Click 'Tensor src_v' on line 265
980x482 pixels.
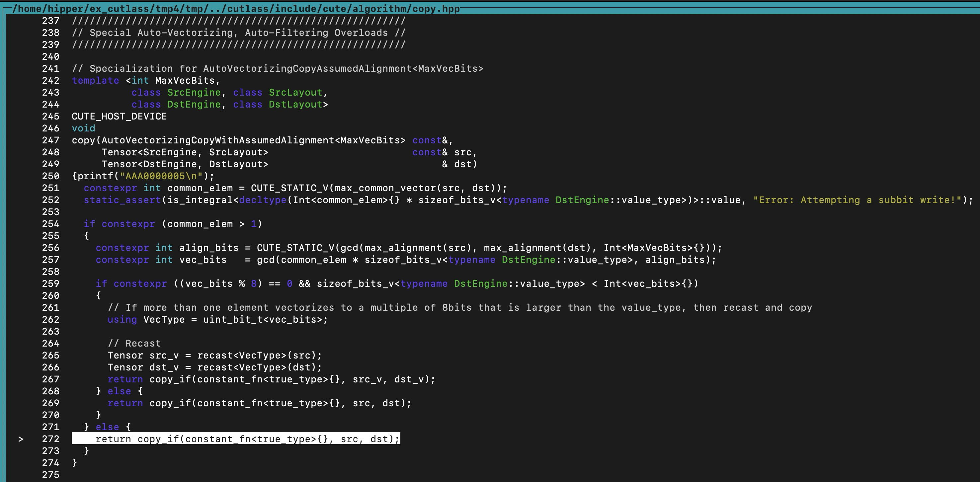point(143,355)
